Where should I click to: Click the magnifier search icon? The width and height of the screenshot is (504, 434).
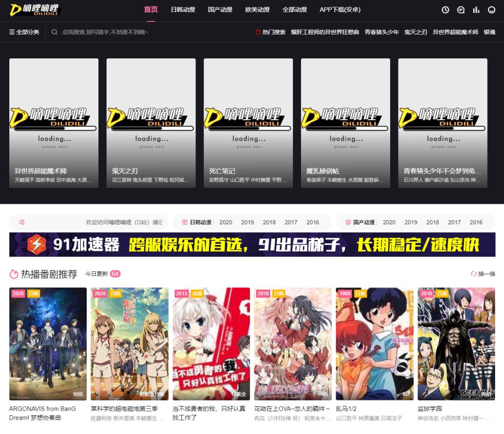coord(54,32)
